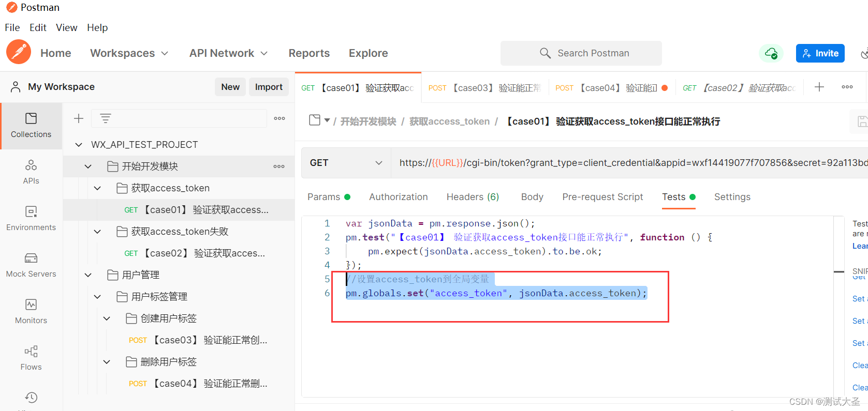Collapse the WX_API_TEST_PROJECT collection
Image resolution: width=868 pixels, height=411 pixels.
click(x=79, y=145)
